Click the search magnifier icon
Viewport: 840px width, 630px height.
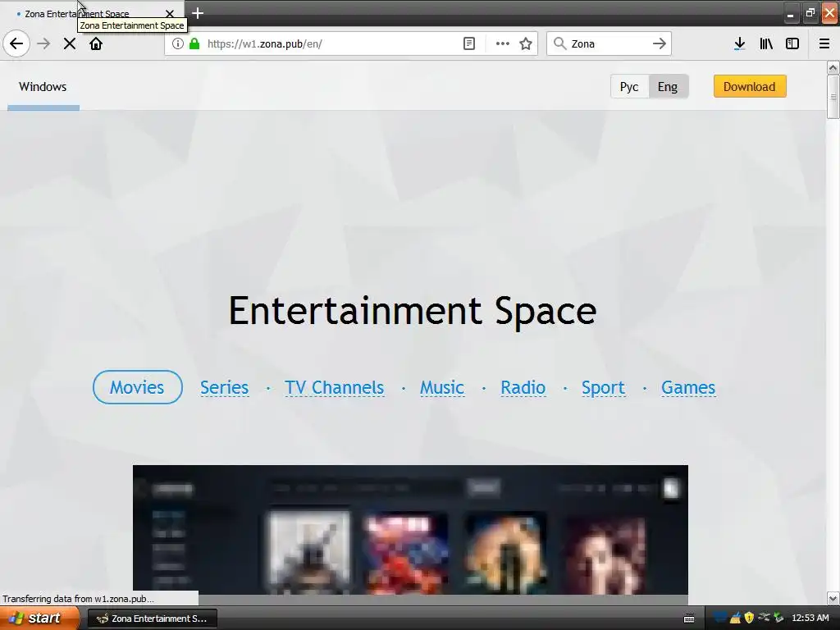coord(559,43)
